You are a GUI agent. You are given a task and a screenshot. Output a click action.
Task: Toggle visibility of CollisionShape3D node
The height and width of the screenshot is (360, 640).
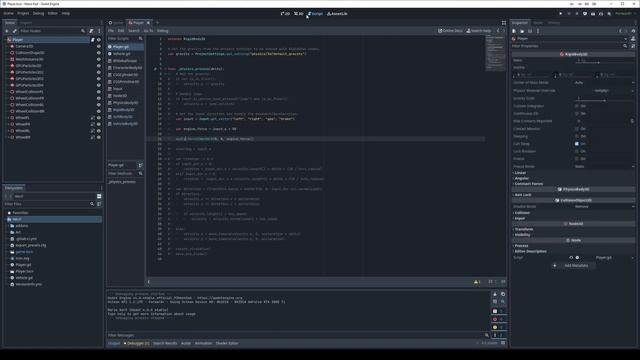(x=98, y=53)
